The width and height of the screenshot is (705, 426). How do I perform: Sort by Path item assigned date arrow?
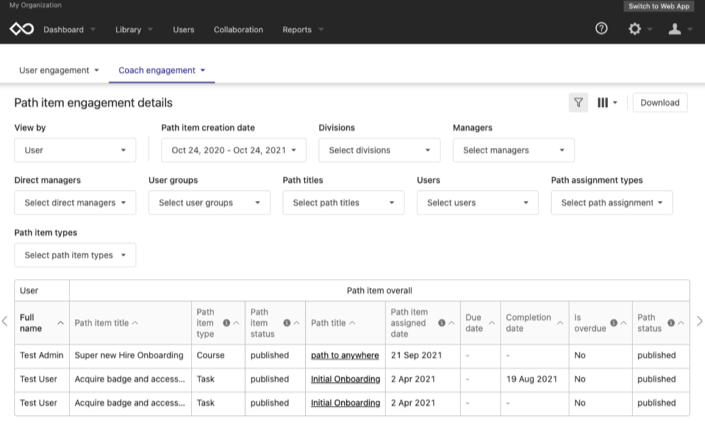tap(451, 323)
